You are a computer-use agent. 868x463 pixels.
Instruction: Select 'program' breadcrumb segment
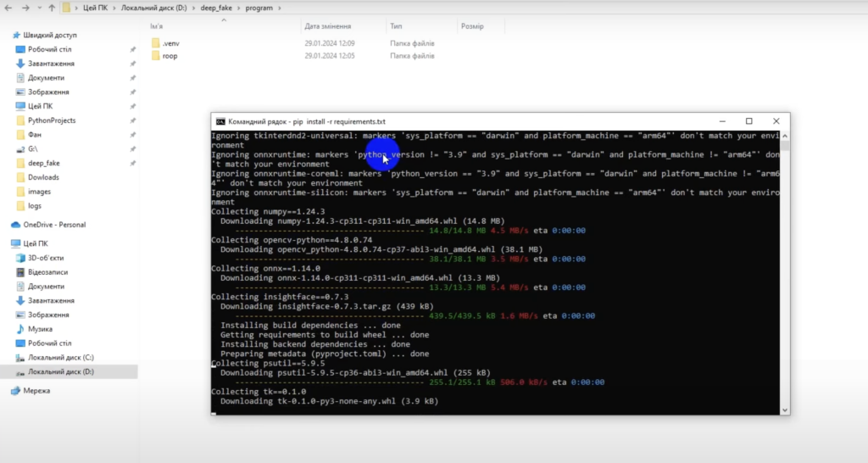(x=259, y=8)
